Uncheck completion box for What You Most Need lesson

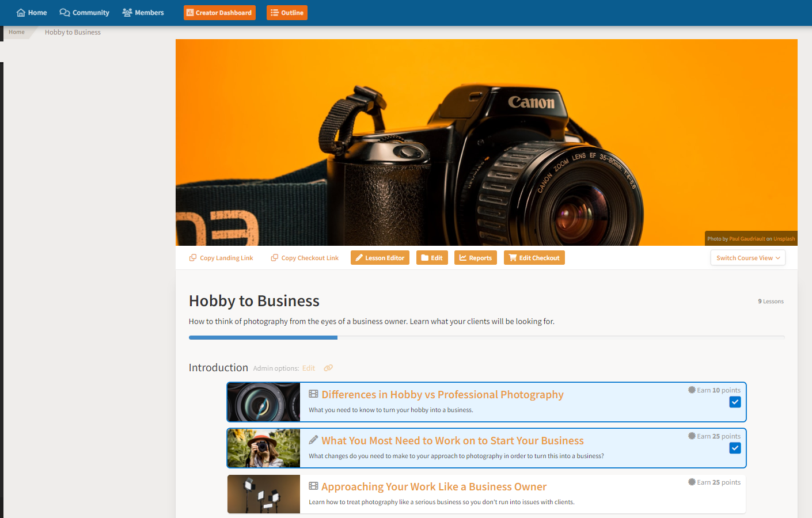(x=735, y=448)
